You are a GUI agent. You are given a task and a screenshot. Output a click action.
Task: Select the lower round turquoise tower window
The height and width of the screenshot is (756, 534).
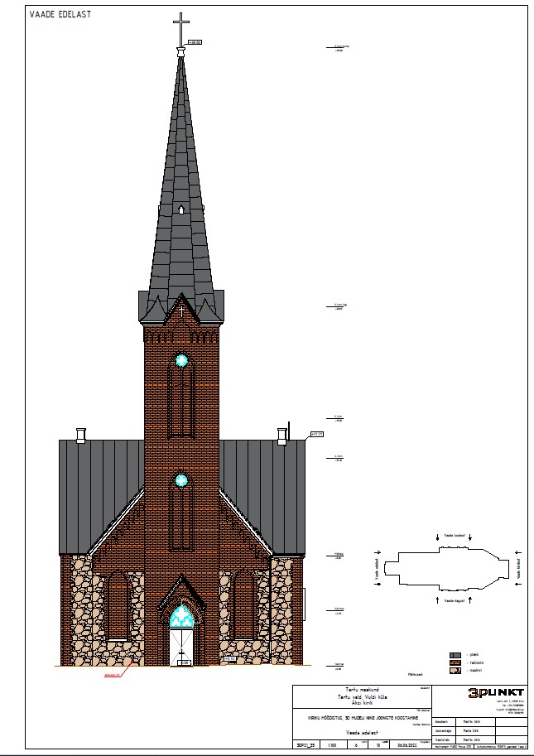[180, 479]
